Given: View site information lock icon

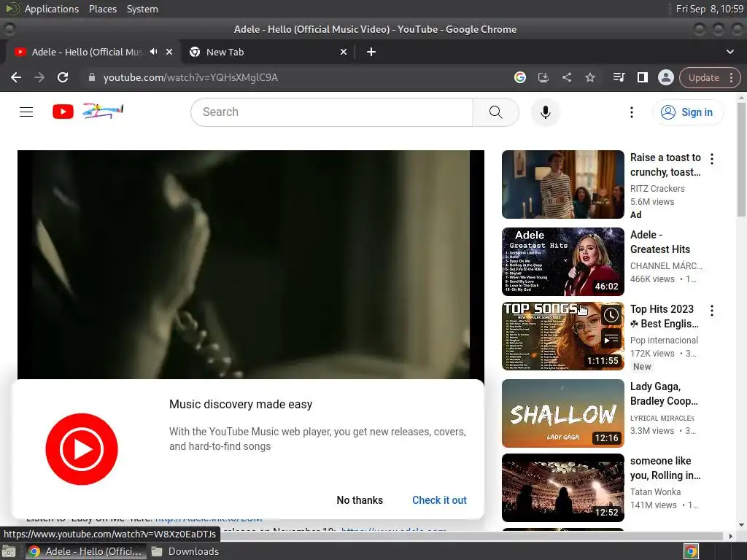Looking at the screenshot, I should 92,77.
